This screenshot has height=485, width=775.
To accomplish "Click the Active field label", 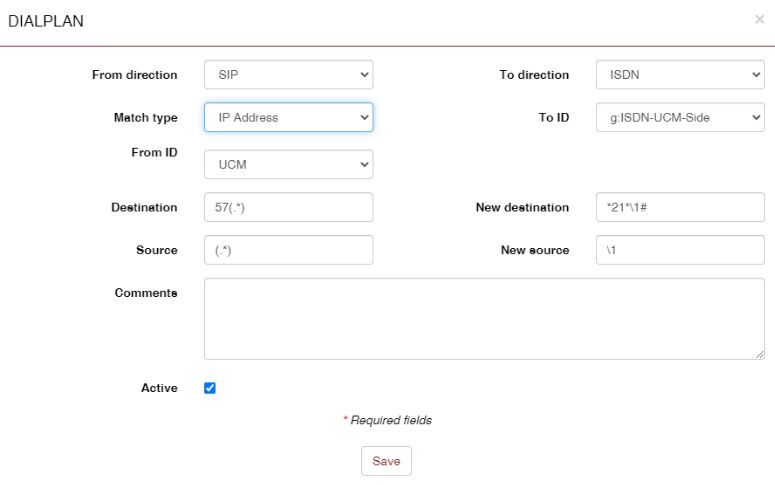I will point(160,388).
